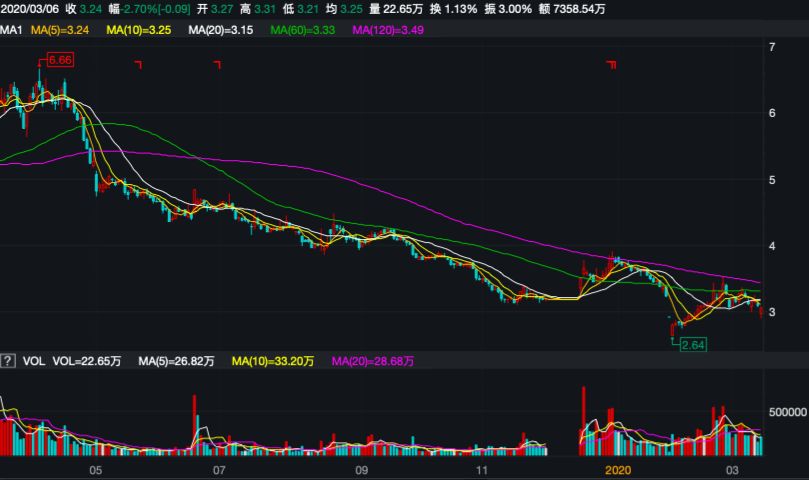This screenshot has width=809, height=480.
Task: Toggle the yellow MA(10)=3.25 price line label
Action: [x=140, y=30]
